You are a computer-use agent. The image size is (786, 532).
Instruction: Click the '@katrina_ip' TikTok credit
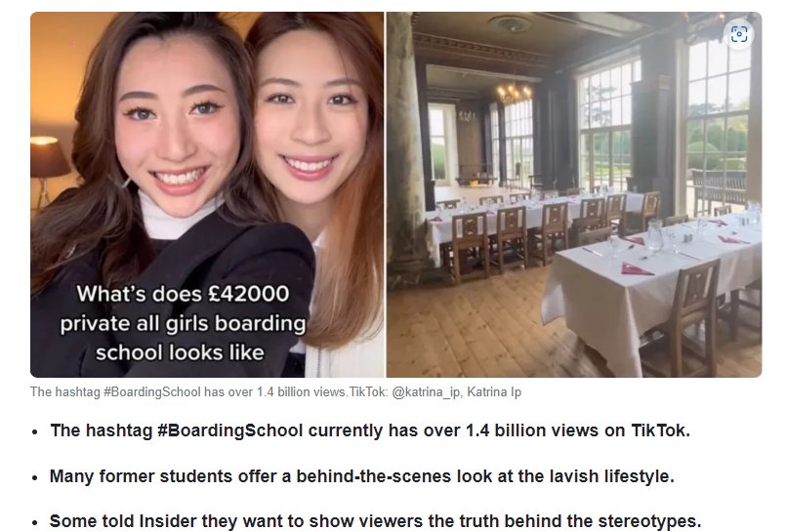[x=426, y=391]
